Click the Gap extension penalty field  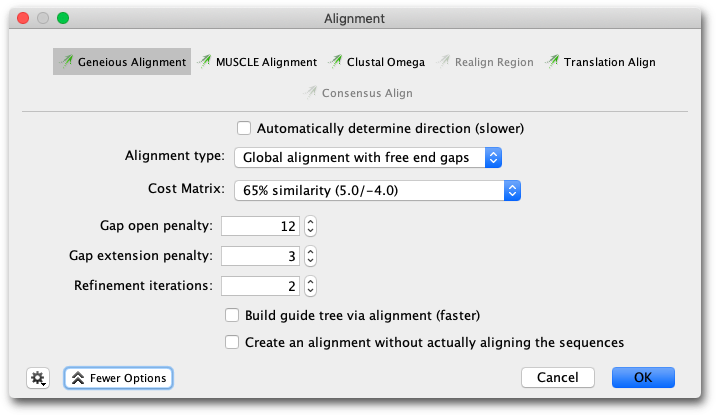(x=260, y=256)
